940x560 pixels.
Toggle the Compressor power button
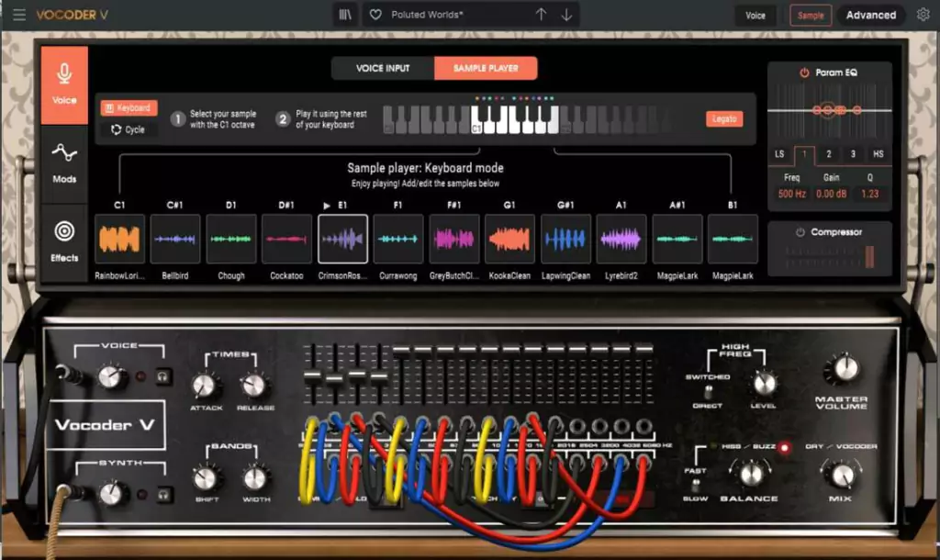click(x=800, y=232)
